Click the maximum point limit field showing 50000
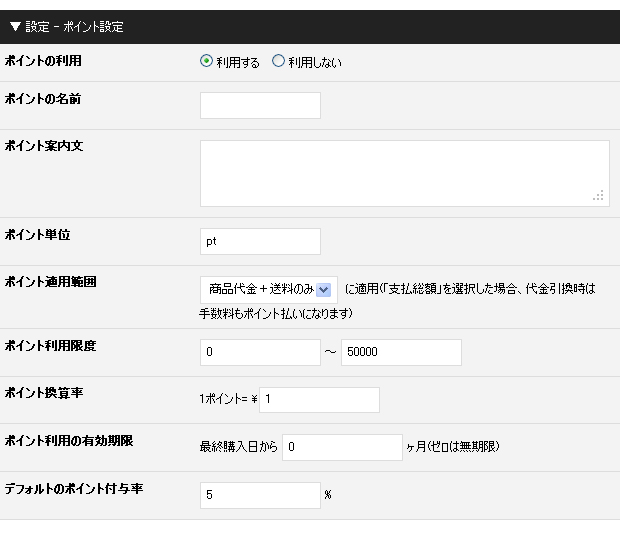Image resolution: width=620 pixels, height=540 pixels. (401, 352)
